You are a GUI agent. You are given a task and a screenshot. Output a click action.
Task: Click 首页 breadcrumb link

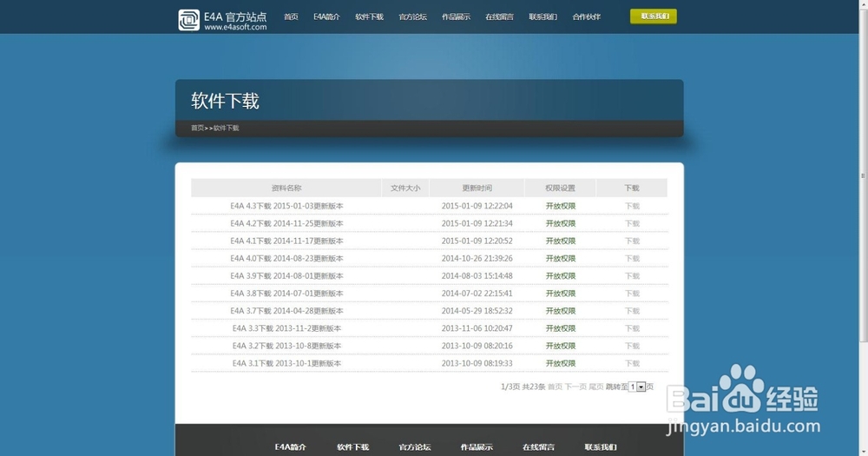[x=197, y=128]
